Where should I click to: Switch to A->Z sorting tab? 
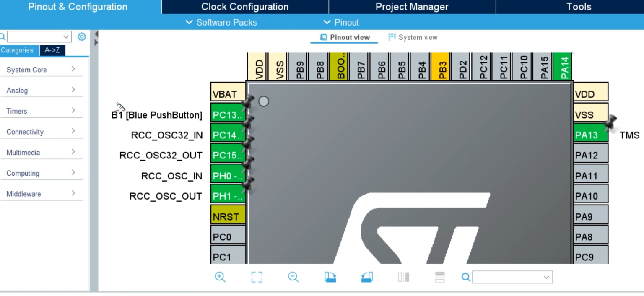point(52,50)
